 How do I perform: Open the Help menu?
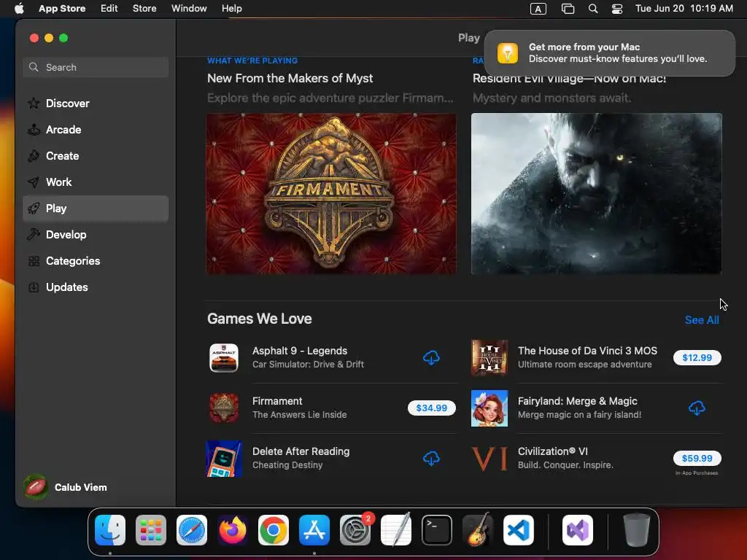(x=232, y=8)
